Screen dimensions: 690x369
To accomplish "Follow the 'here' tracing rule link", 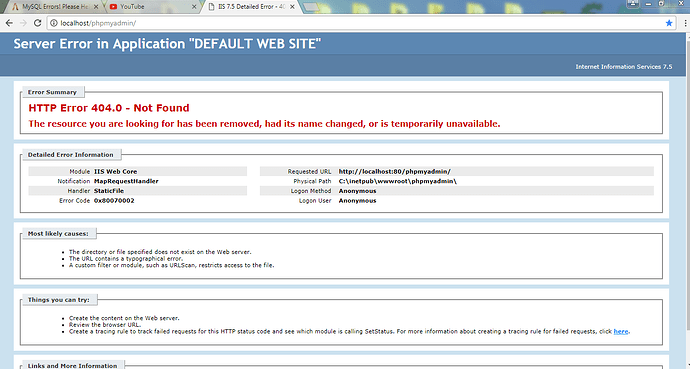I will (x=620, y=331).
